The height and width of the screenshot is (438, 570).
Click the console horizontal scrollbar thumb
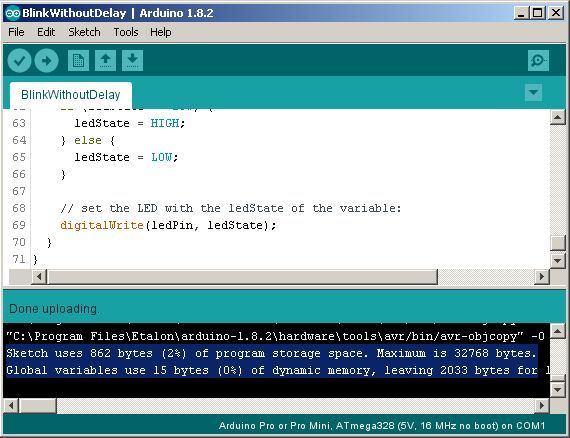tap(37, 405)
